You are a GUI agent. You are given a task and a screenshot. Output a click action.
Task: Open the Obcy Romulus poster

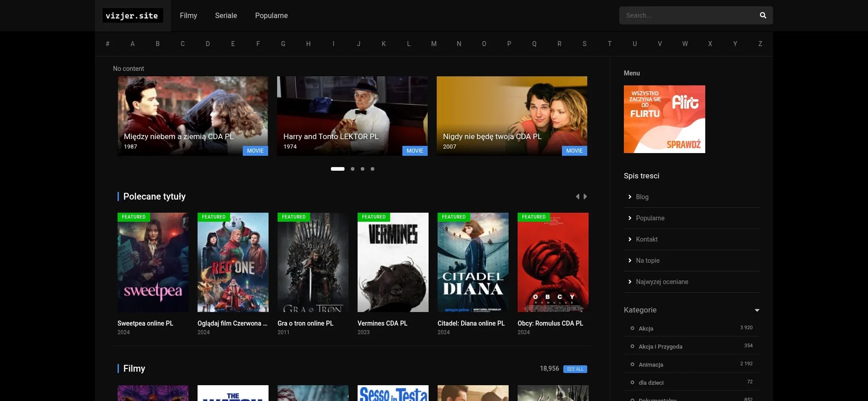(553, 262)
